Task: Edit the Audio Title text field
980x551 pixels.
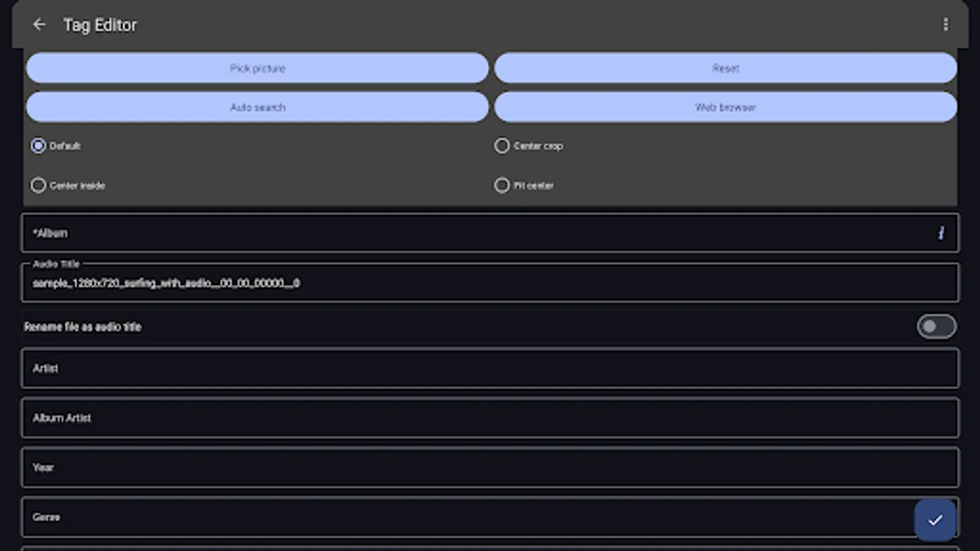Action: [x=429, y=283]
